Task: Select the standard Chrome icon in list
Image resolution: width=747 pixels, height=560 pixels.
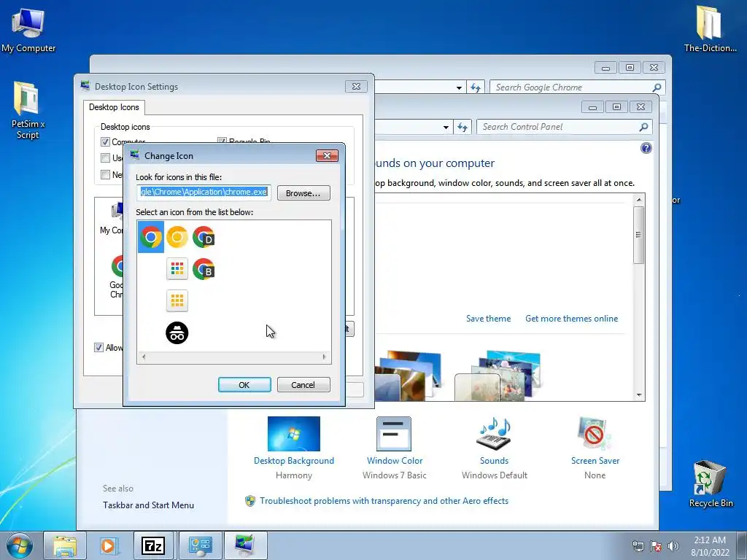Action: [x=150, y=237]
